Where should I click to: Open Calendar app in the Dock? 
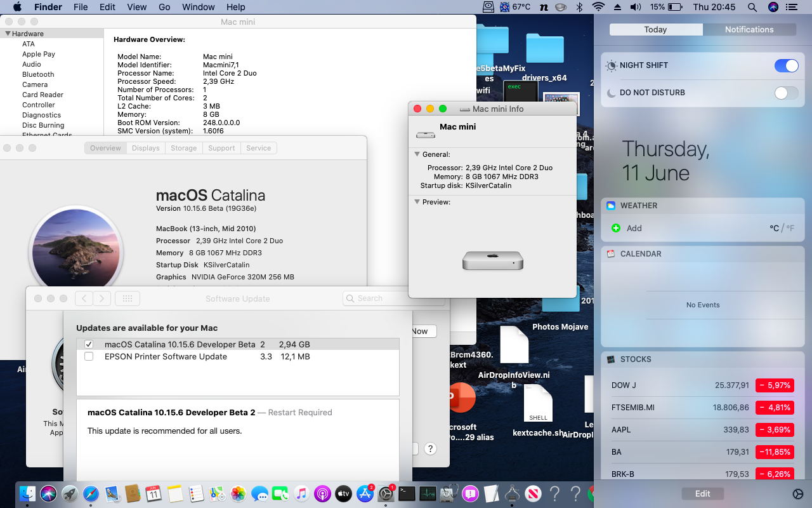[x=154, y=493]
